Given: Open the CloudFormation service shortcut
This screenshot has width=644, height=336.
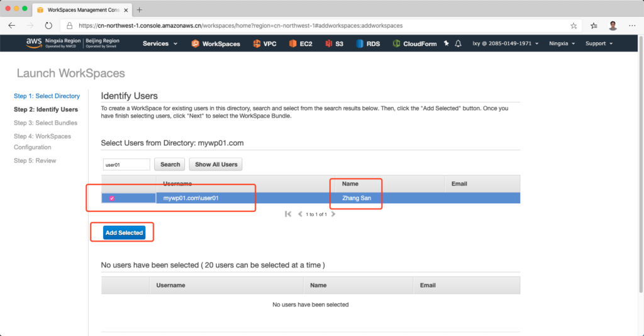Looking at the screenshot, I should [414, 44].
